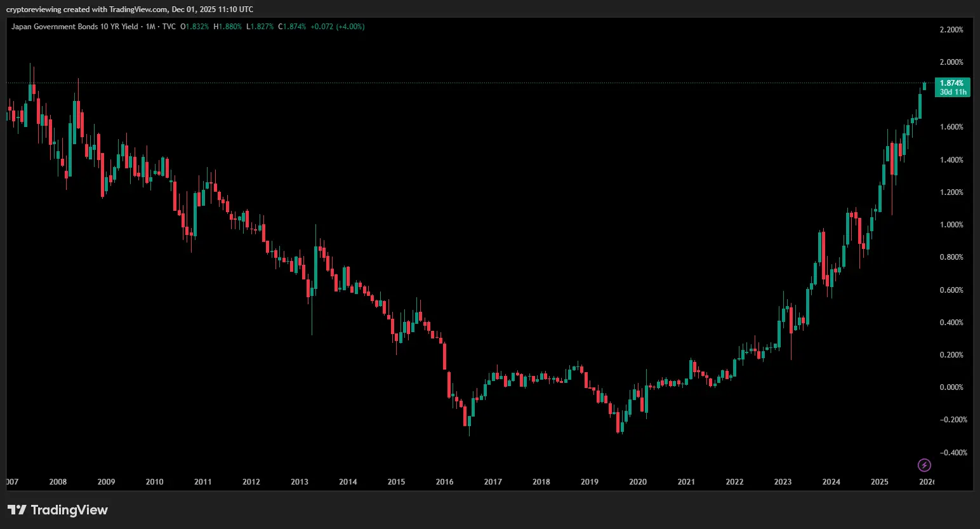Screen dimensions: 980x529
Task: Click the 1.600% price axis label
Action: click(951, 127)
